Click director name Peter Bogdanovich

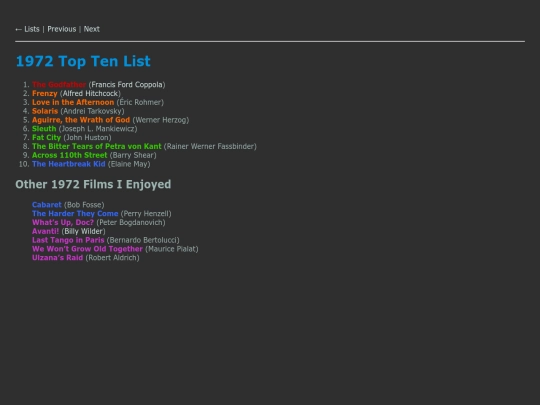tap(131, 222)
